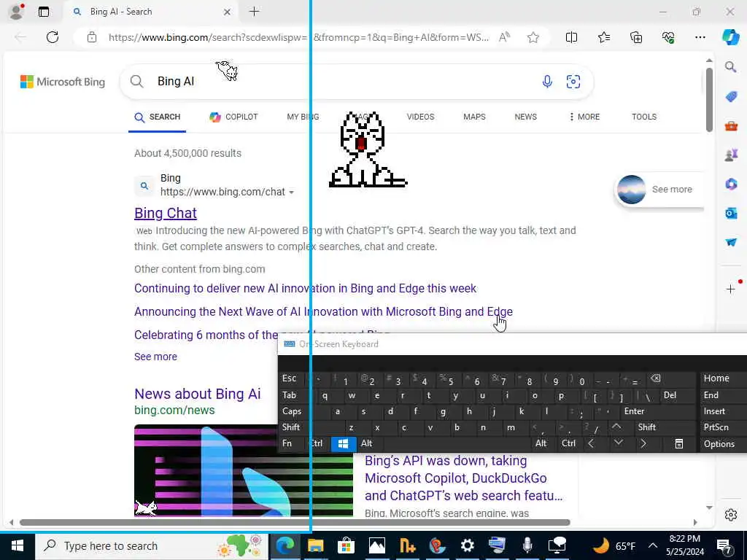Screen dimensions: 747x560
Task: Select the SEARCH tab
Action: (158, 117)
